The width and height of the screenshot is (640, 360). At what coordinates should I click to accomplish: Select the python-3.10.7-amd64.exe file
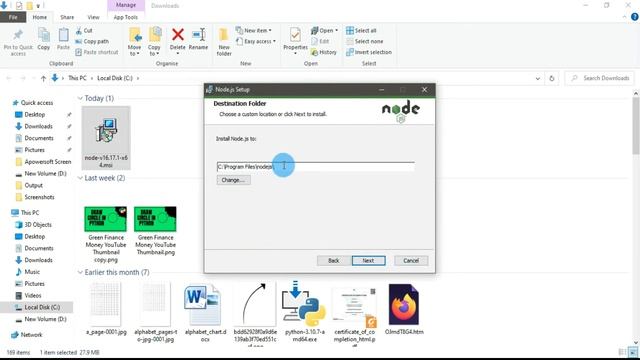[x=304, y=312]
